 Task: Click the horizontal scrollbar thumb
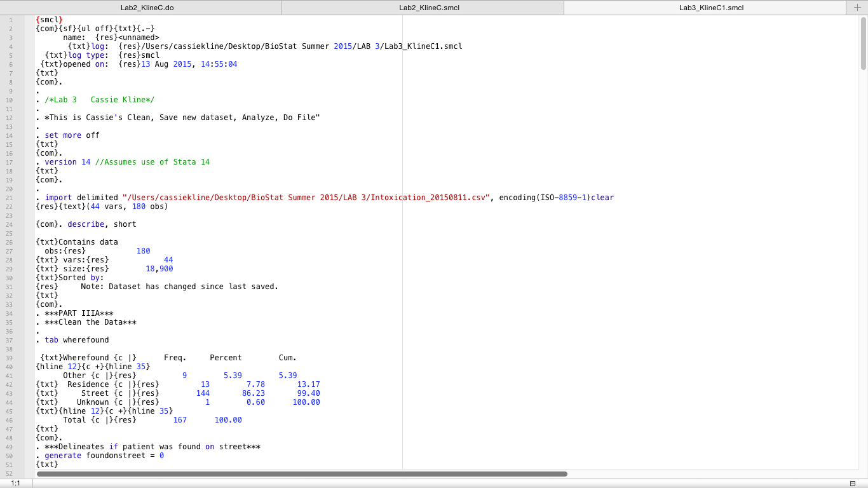(302, 474)
